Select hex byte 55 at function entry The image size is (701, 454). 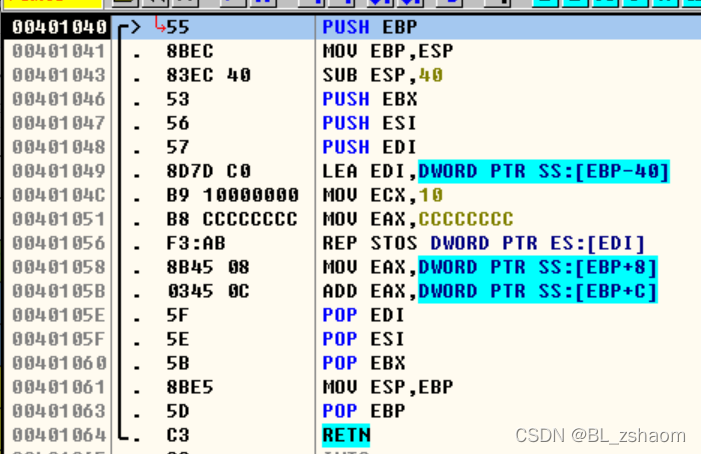coord(178,27)
